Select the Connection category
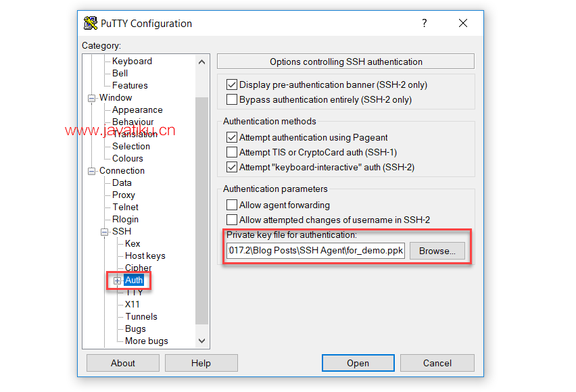This screenshot has width=576, height=392. click(x=122, y=170)
